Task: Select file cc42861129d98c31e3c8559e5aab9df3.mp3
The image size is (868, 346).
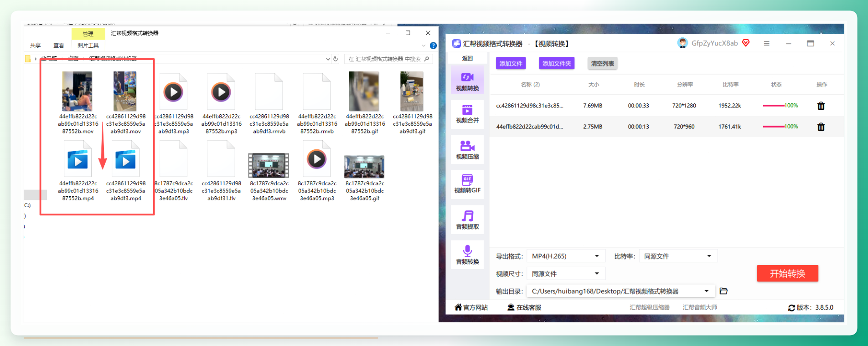Action: coord(174,103)
